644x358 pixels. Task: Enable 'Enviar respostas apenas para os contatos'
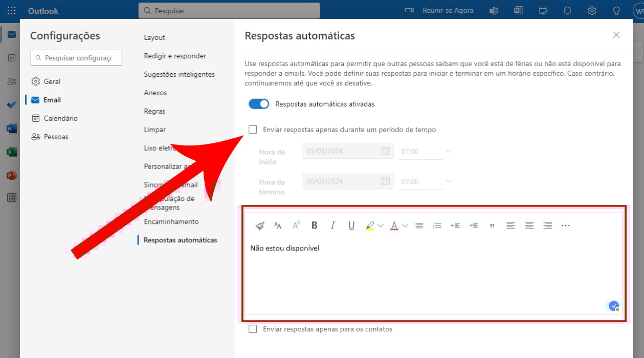pyautogui.click(x=253, y=329)
